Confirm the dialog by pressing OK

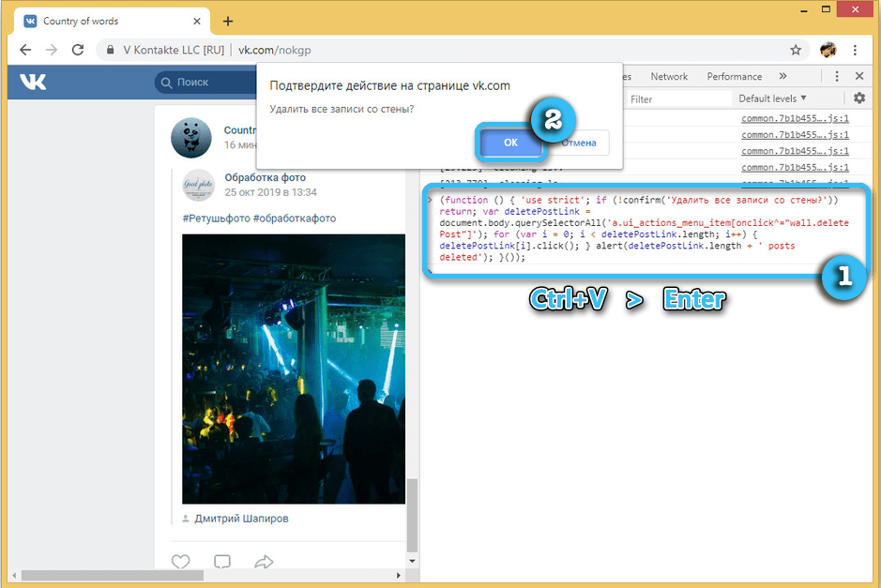point(510,143)
